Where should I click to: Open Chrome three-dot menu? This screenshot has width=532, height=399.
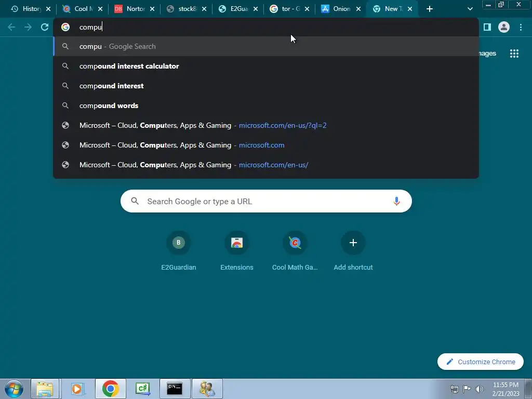[x=521, y=27]
